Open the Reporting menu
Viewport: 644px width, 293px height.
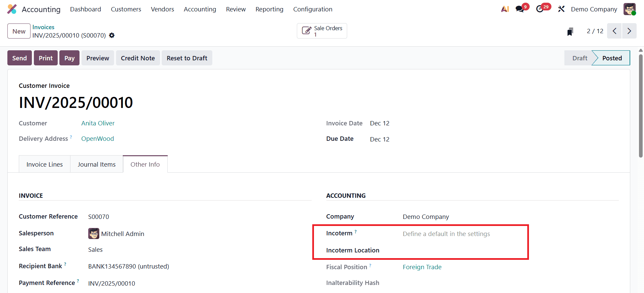point(269,9)
